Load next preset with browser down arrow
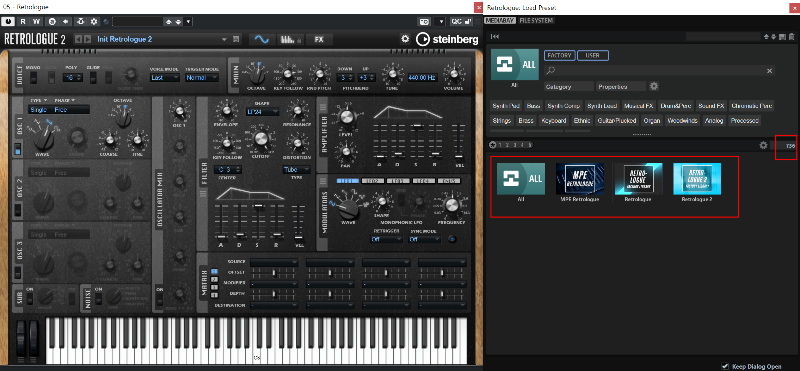 click(774, 36)
